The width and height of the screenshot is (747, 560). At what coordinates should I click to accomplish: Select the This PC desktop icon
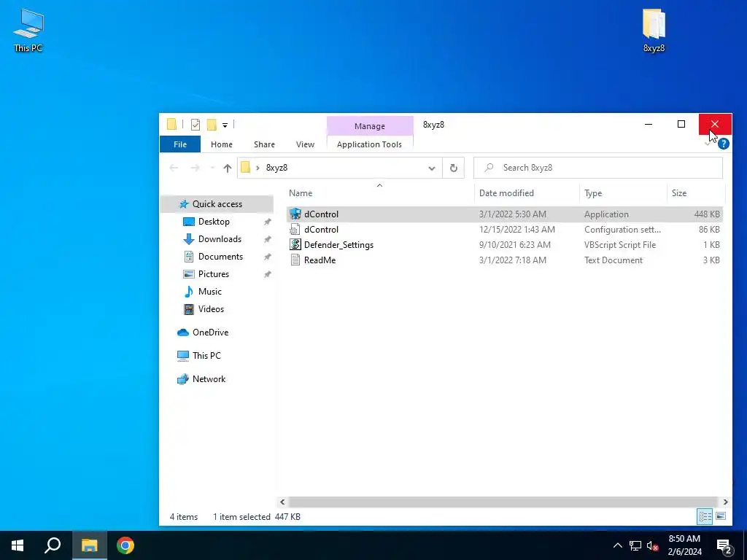(x=28, y=30)
